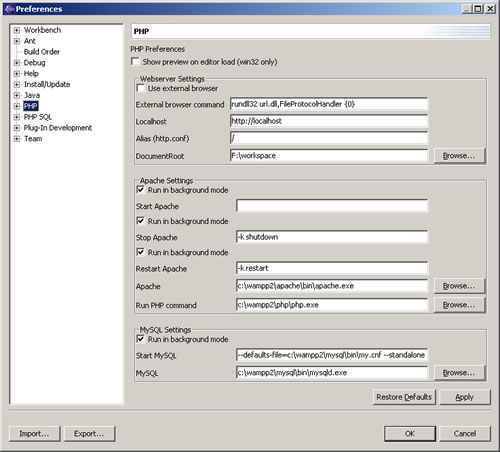Select PHP SQL preferences category
Screen dimensions: 500x452
(38, 117)
